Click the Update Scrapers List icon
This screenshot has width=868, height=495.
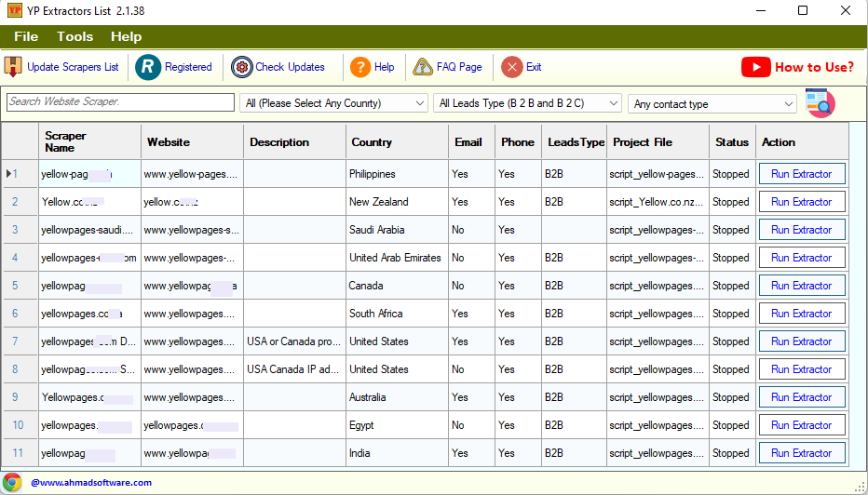(13, 67)
